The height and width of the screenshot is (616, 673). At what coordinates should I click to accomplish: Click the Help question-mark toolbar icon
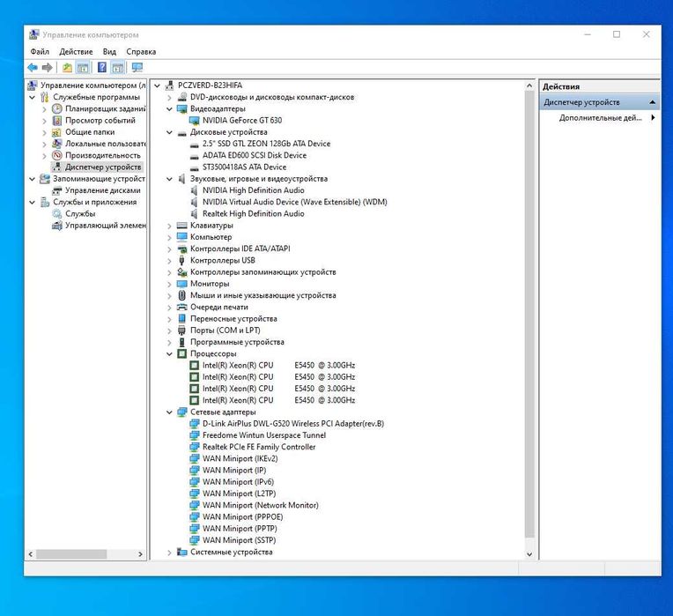click(101, 67)
